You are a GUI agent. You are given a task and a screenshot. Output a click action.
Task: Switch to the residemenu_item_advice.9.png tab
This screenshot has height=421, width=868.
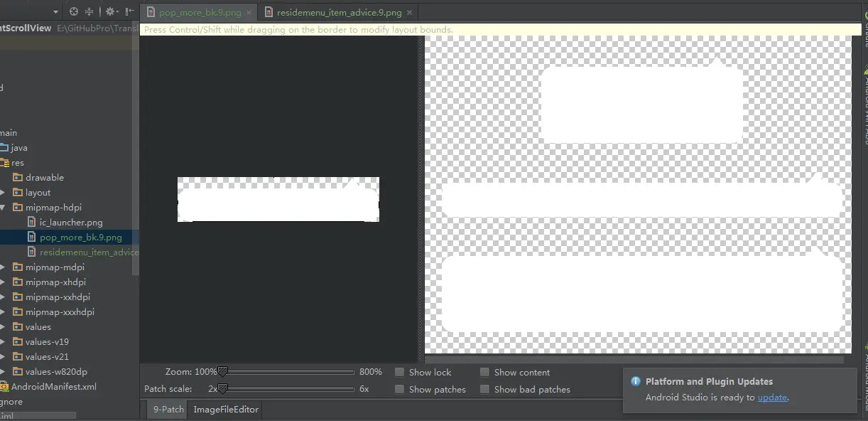pos(340,12)
